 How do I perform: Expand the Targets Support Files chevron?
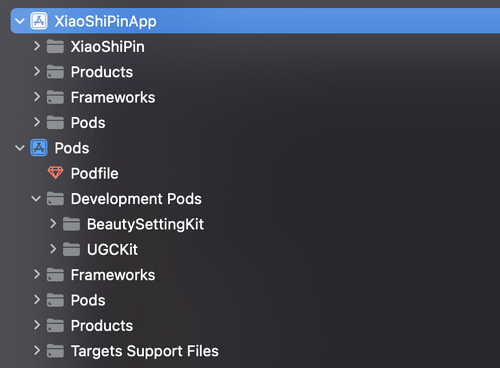[x=37, y=350]
